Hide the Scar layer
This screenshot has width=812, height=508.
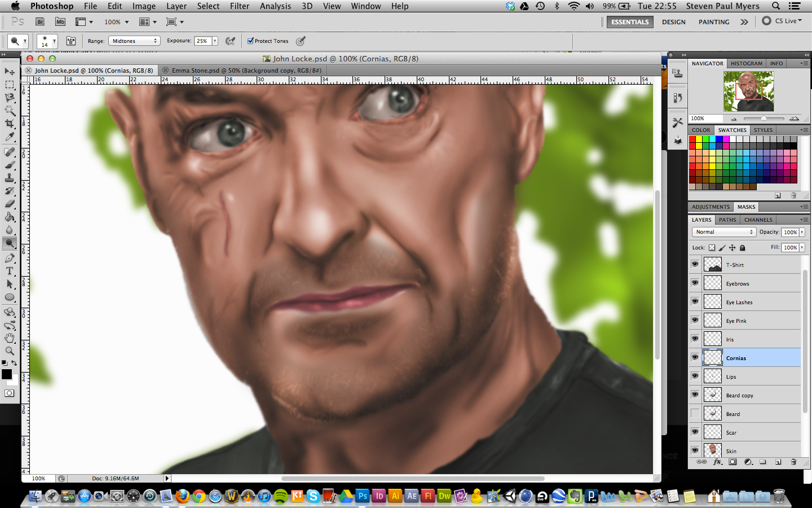coord(695,432)
